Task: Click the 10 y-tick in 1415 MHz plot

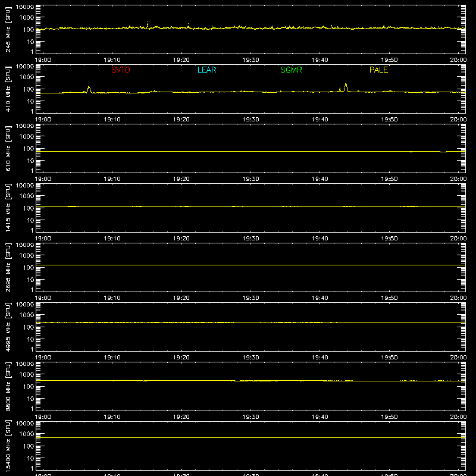Action: (30, 220)
